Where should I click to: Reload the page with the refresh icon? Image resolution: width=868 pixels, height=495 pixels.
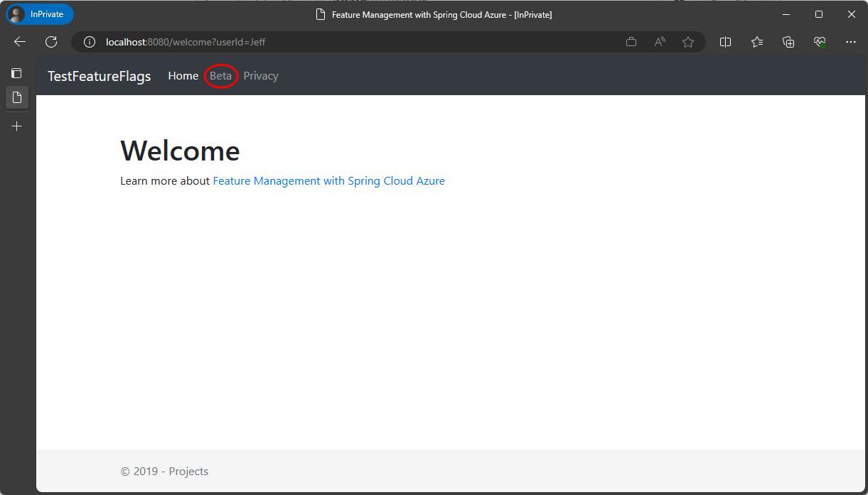click(51, 42)
